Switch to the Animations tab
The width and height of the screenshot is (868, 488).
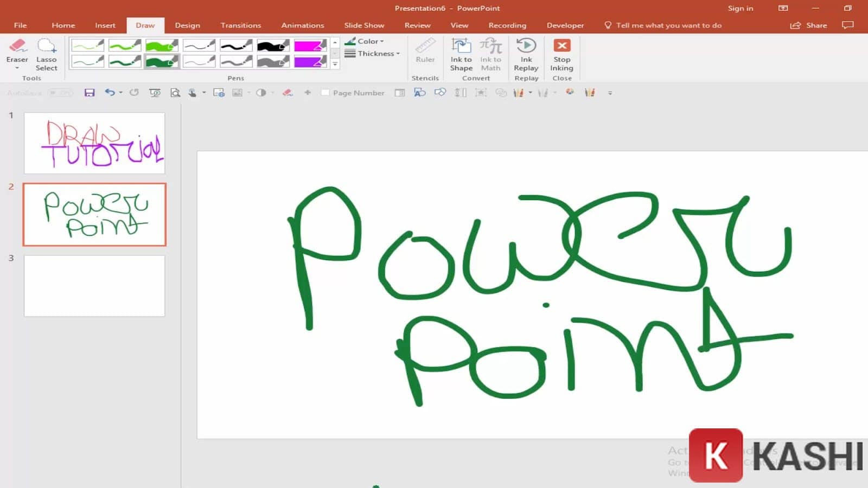point(302,25)
